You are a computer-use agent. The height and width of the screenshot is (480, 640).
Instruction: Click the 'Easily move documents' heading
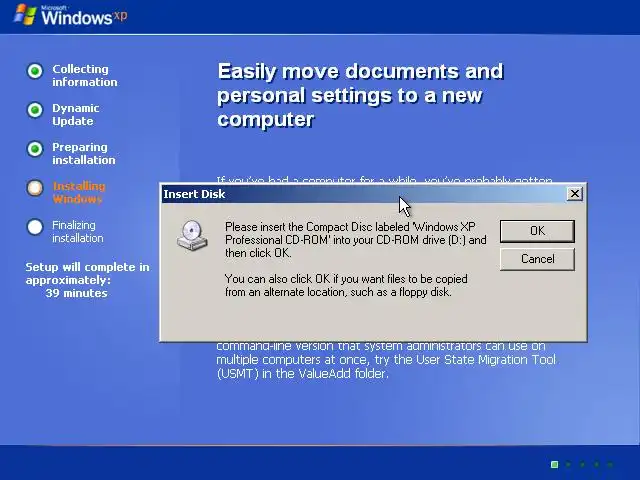(x=360, y=95)
